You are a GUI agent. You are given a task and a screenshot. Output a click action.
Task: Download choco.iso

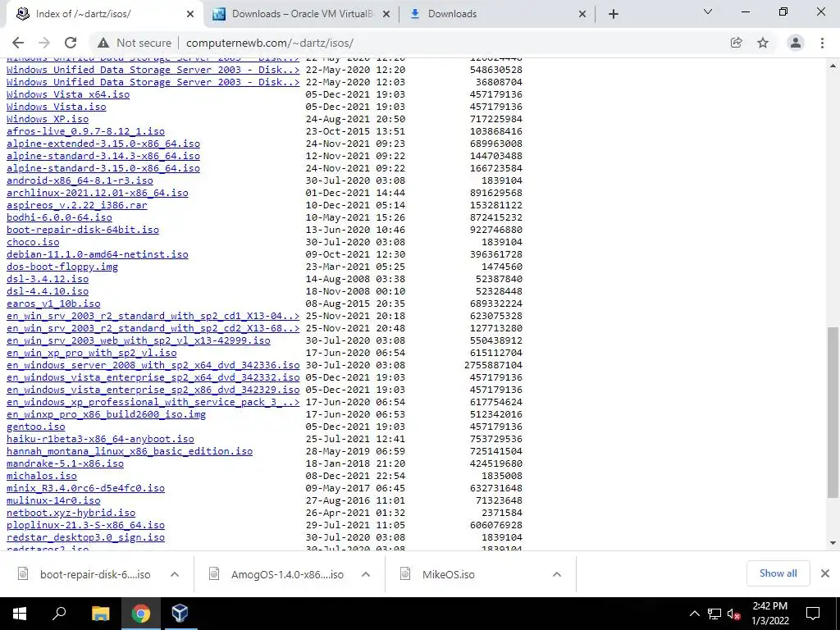coord(33,242)
